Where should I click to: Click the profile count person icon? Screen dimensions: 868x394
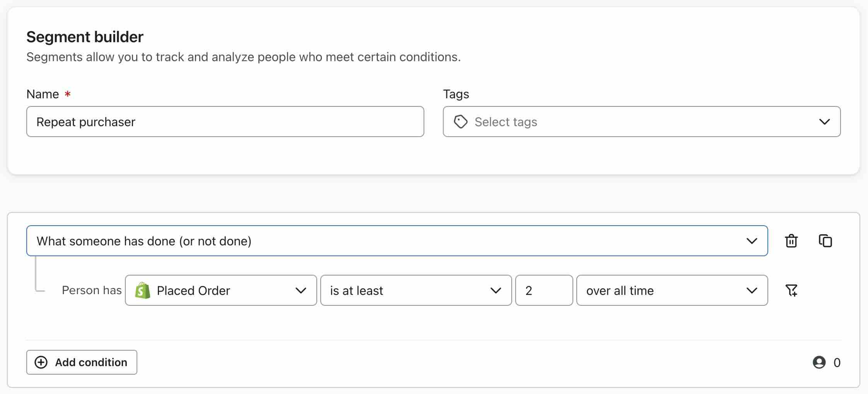coord(819,362)
